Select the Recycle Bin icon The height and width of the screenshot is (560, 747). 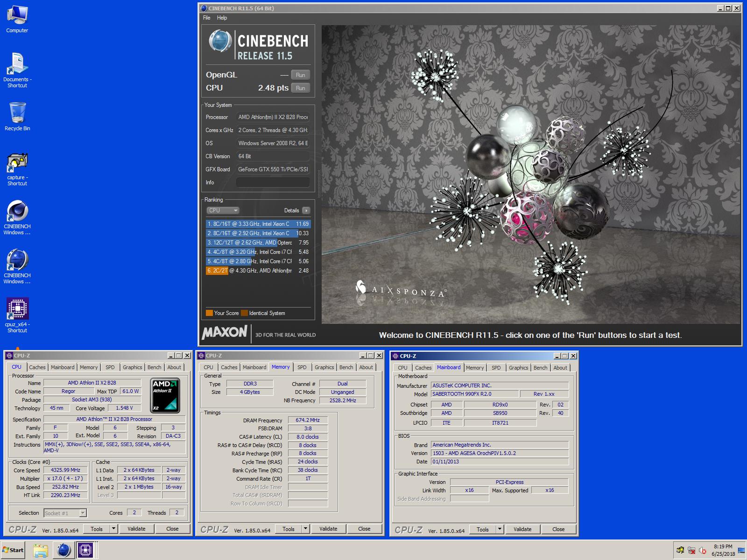pyautogui.click(x=17, y=117)
